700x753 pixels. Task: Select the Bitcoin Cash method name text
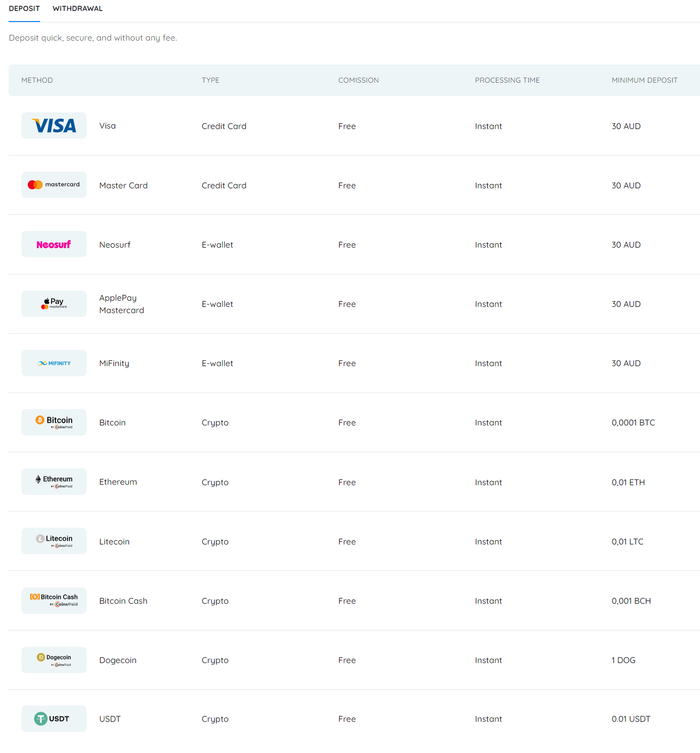pos(123,601)
